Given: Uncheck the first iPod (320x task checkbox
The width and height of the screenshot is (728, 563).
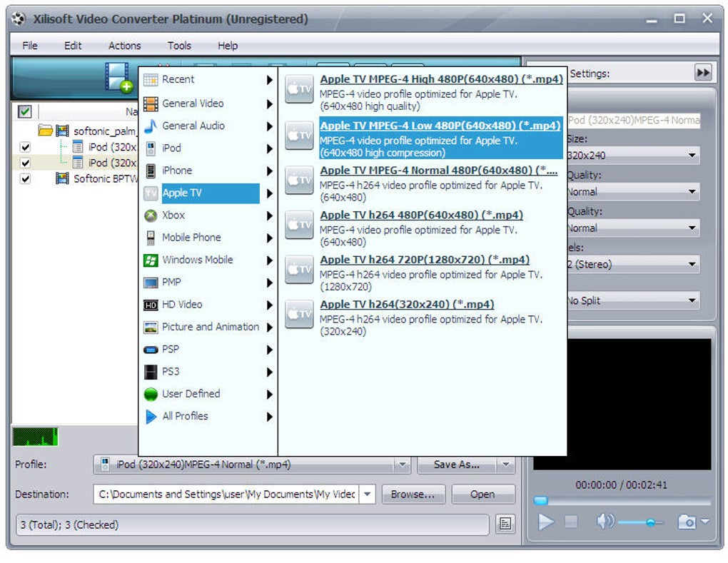Looking at the screenshot, I should tap(25, 147).
